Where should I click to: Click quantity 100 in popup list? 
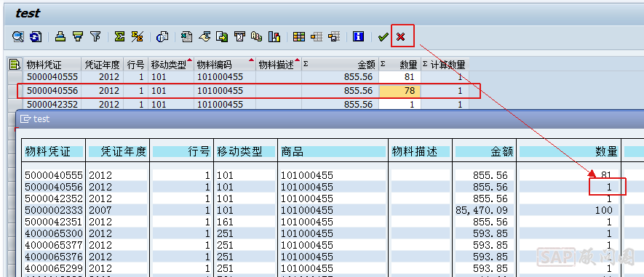[603, 211]
